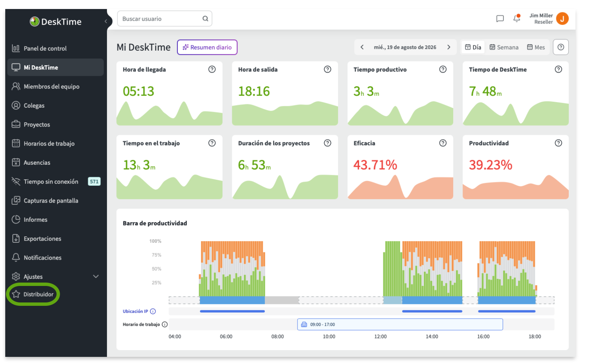Image resolution: width=589 pixels, height=364 pixels.
Task: Click the Ausencias calendar icon
Action: tap(16, 162)
